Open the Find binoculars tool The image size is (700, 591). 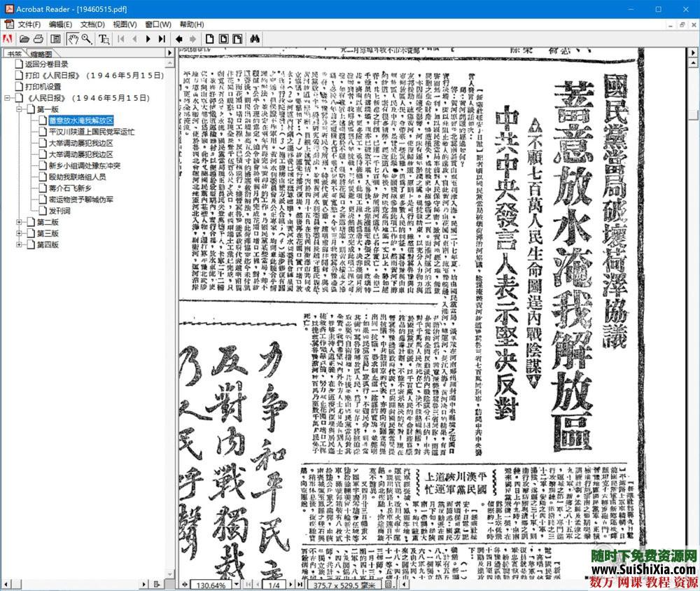[x=253, y=40]
